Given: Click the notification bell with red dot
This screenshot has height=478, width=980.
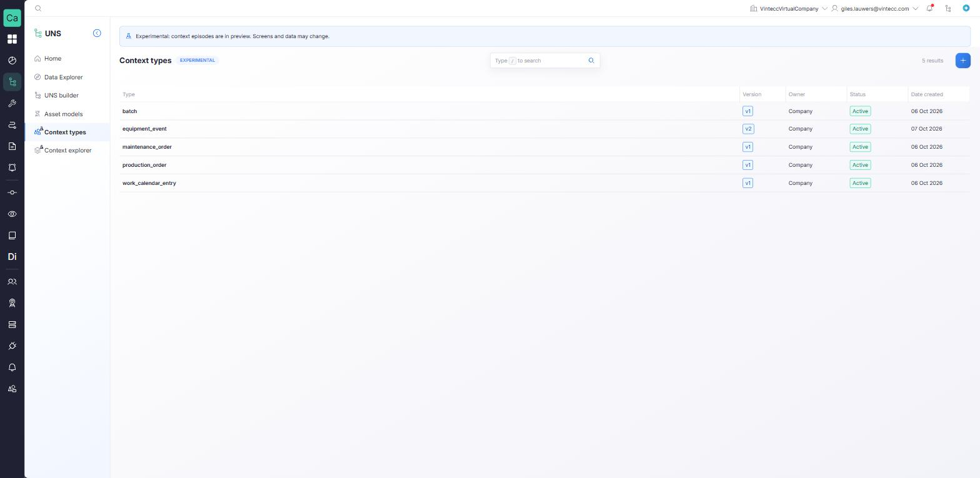Looking at the screenshot, I should pyautogui.click(x=930, y=8).
